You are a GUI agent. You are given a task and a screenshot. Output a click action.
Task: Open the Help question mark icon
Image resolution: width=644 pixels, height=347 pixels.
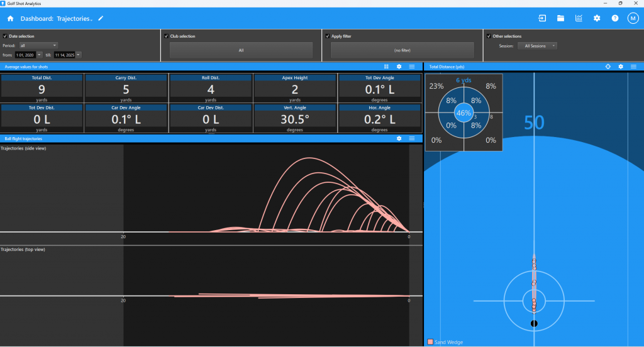[615, 18]
